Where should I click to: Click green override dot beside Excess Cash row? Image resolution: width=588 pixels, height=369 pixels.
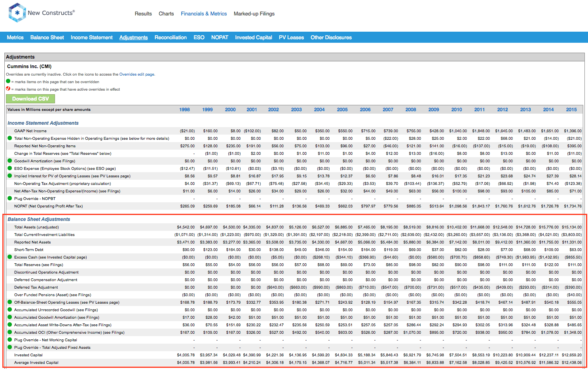point(10,257)
